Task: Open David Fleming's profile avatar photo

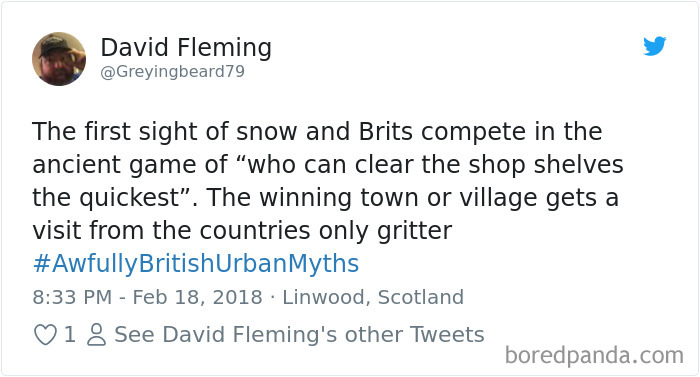Action: point(59,59)
